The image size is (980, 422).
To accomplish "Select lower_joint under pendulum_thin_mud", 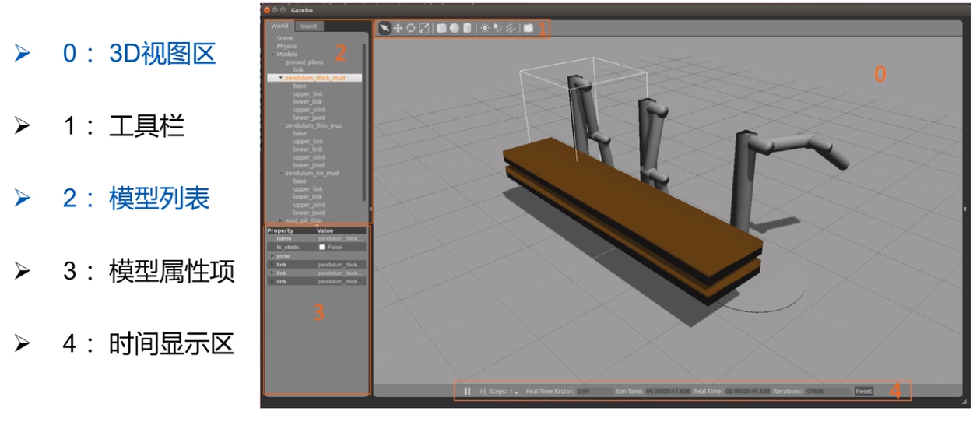I will 309,165.
